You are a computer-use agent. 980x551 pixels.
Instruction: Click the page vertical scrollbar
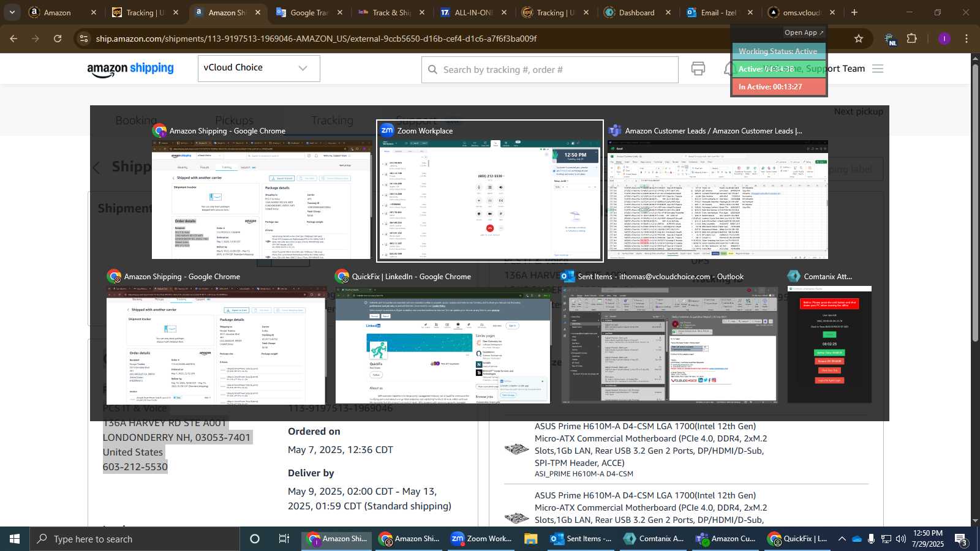pyautogui.click(x=974, y=202)
